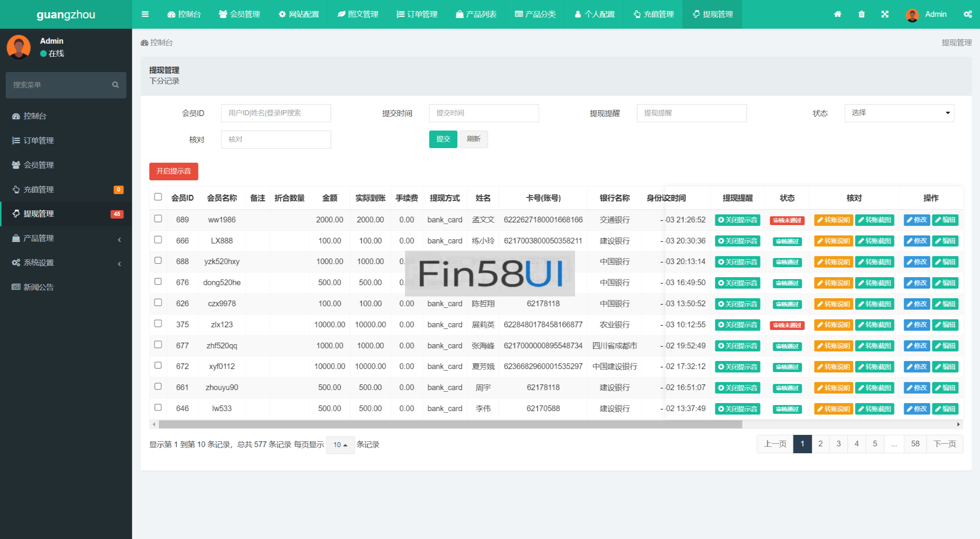Click the trash icon in header

861,14
